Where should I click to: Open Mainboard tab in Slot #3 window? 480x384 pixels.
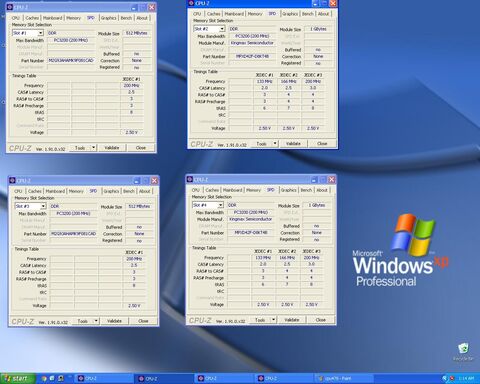point(55,191)
